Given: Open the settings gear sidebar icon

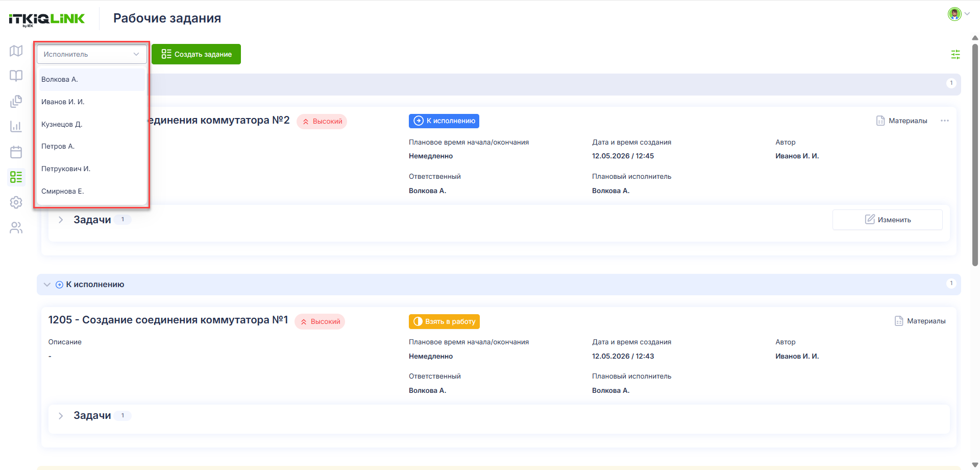Looking at the screenshot, I should point(16,202).
